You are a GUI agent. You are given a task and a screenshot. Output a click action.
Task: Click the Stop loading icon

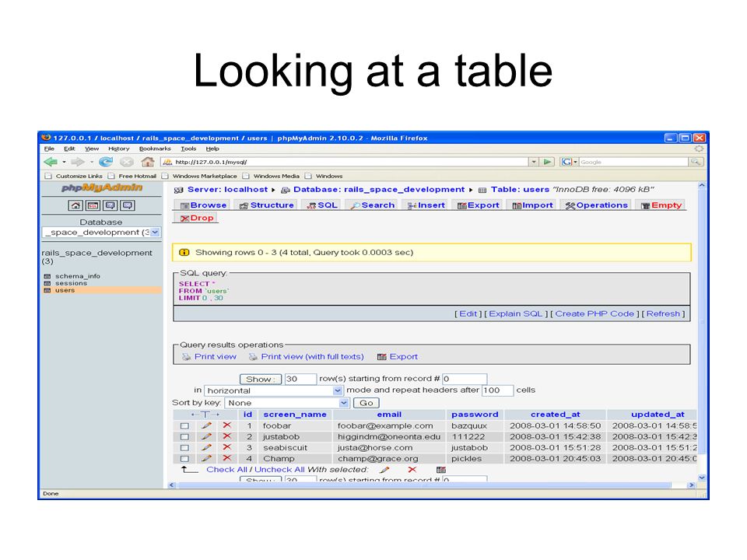[x=127, y=162]
